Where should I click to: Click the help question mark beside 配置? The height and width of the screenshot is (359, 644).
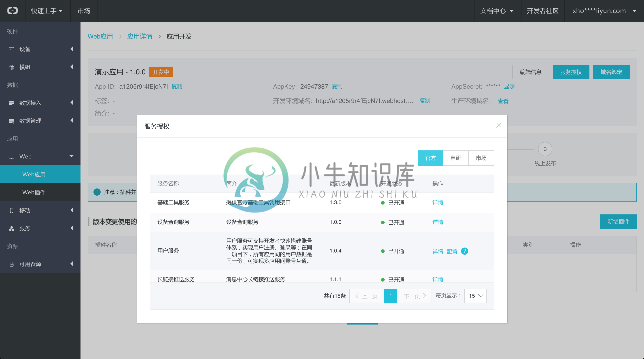pyautogui.click(x=464, y=251)
